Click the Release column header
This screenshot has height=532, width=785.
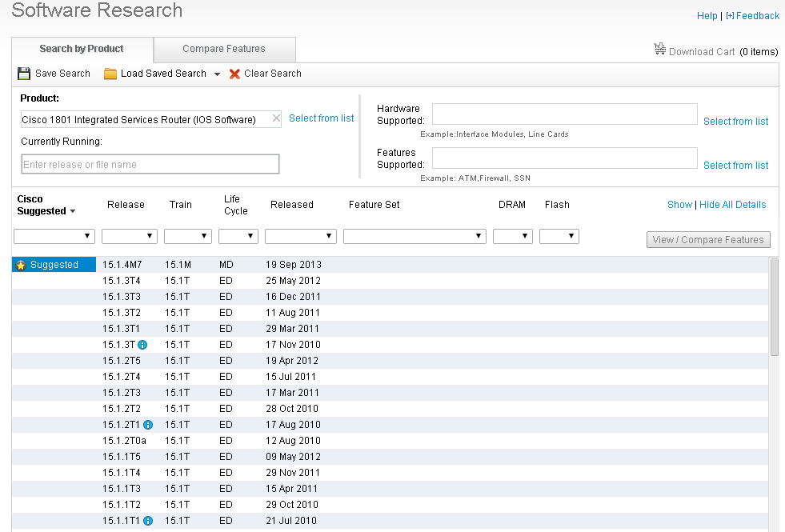[126, 205]
